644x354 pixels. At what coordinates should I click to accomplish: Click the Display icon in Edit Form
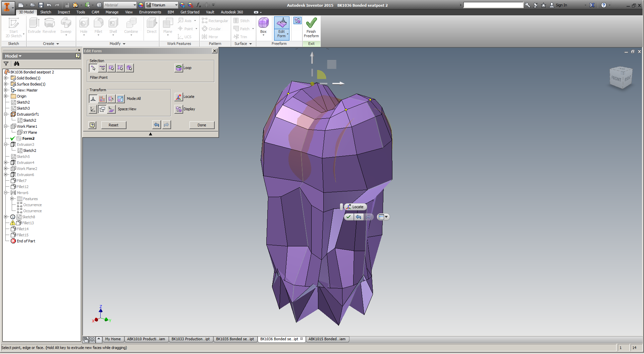179,109
